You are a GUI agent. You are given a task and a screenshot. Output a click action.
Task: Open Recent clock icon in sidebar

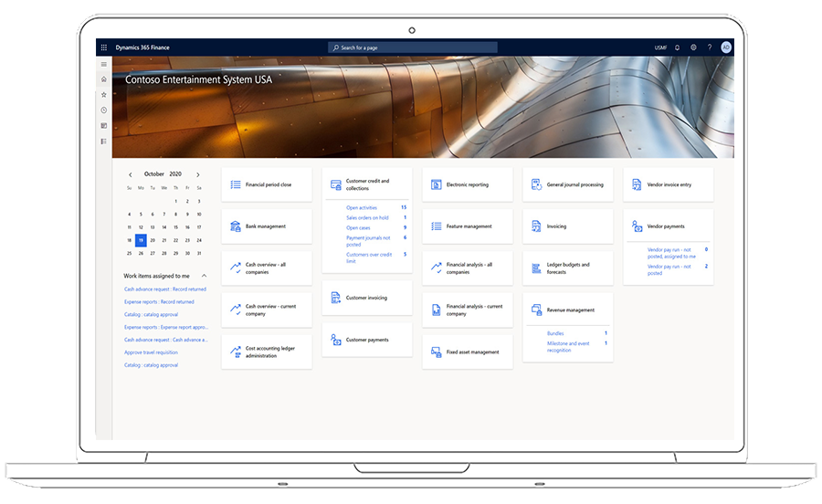[x=104, y=110]
